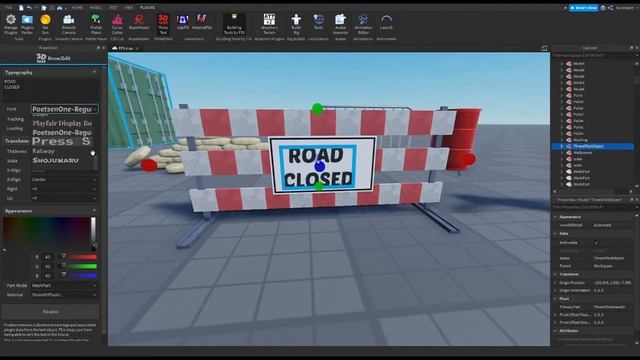
Task: Open the FILE menu
Action: coord(8,8)
